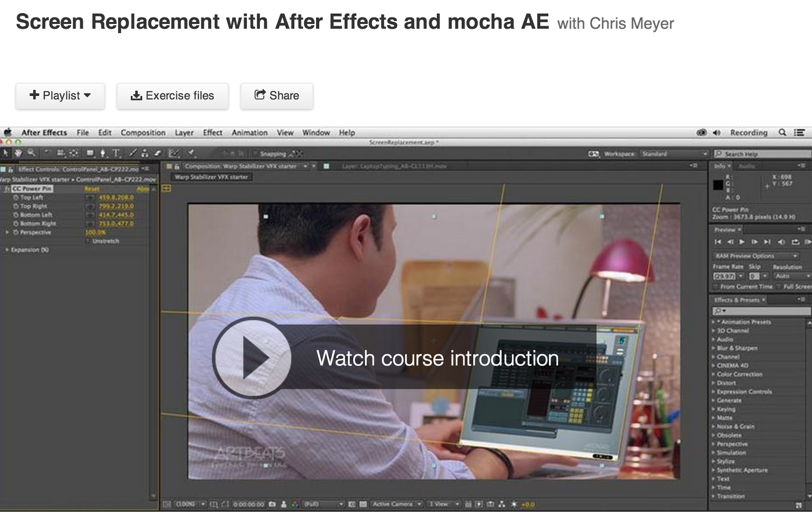Select the Roto Brush tool
This screenshot has height=512, width=812.
pyautogui.click(x=174, y=153)
